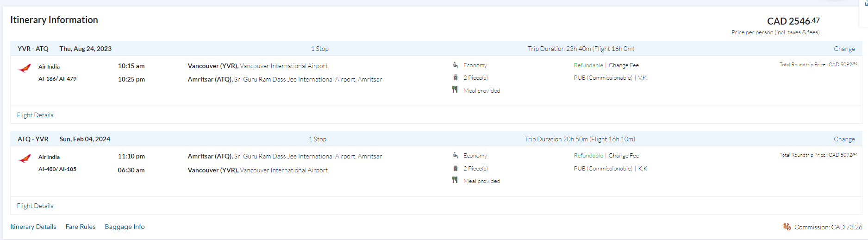Click PUB (Commissionable) on outbound flight
The height and width of the screenshot is (240, 868).
(x=603, y=78)
